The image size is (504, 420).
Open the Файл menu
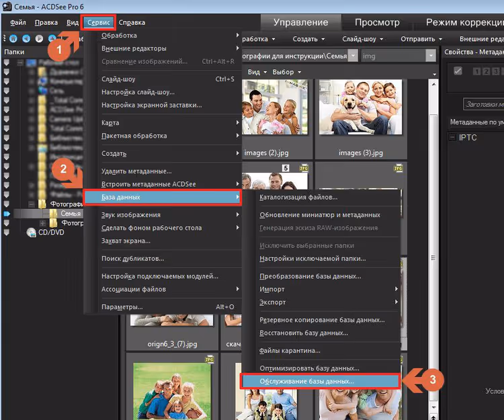(x=18, y=22)
